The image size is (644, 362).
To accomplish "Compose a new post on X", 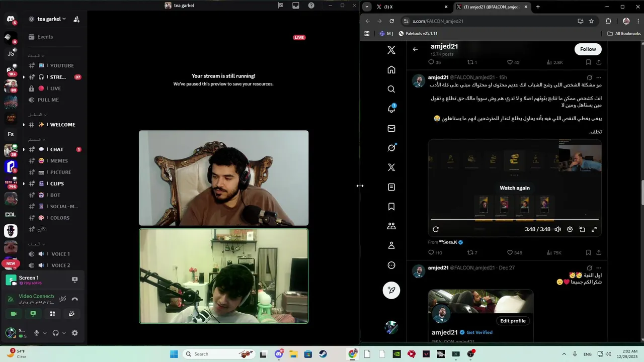I will click(391, 290).
